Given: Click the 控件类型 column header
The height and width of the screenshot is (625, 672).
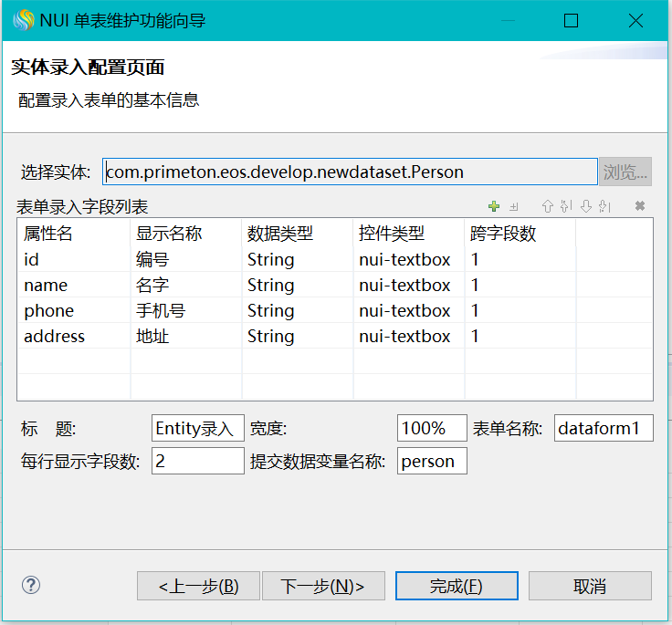Looking at the screenshot, I should pyautogui.click(x=392, y=234).
